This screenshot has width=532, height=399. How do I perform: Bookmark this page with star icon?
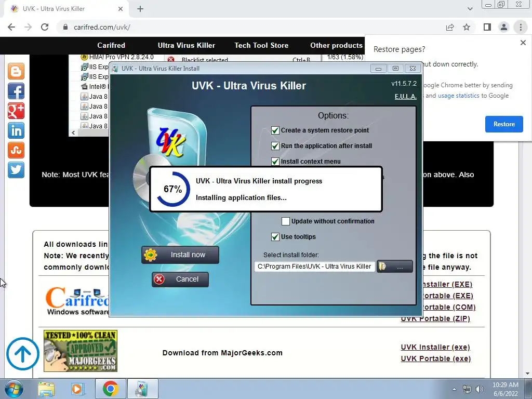point(467,27)
